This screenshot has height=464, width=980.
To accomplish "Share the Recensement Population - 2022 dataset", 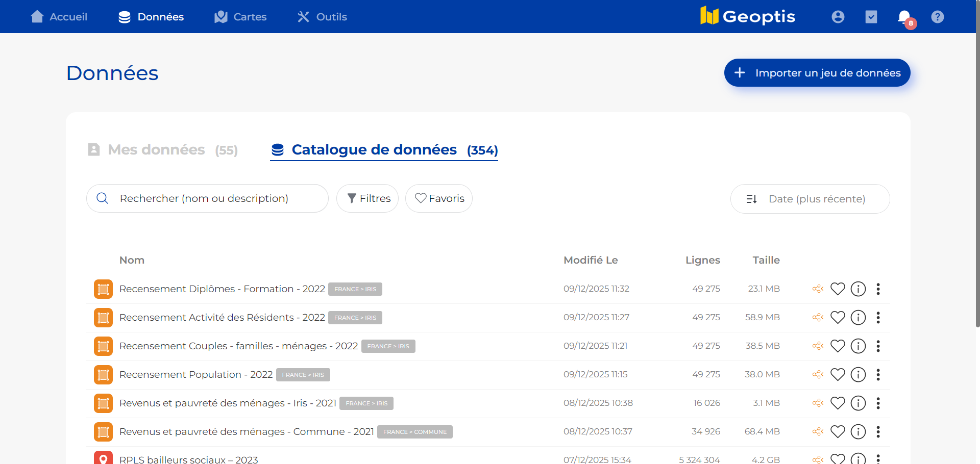I will [x=817, y=374].
